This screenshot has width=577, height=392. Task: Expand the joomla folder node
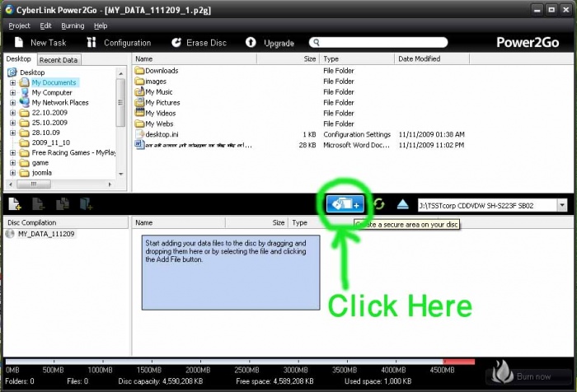click(12, 173)
